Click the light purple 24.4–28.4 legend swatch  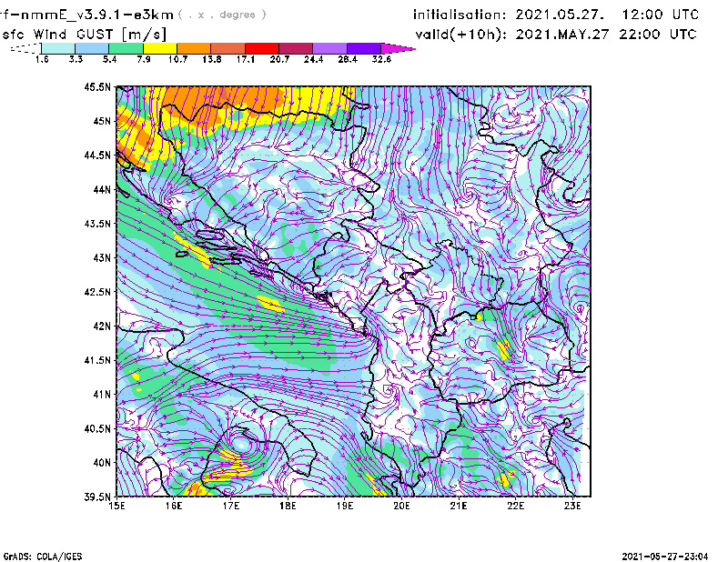[329, 48]
